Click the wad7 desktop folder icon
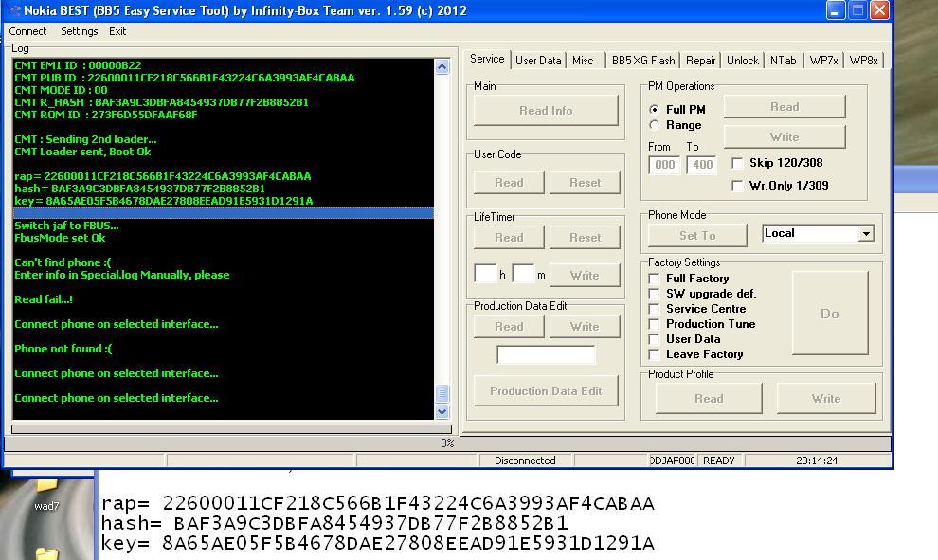The image size is (938, 560). [46, 495]
